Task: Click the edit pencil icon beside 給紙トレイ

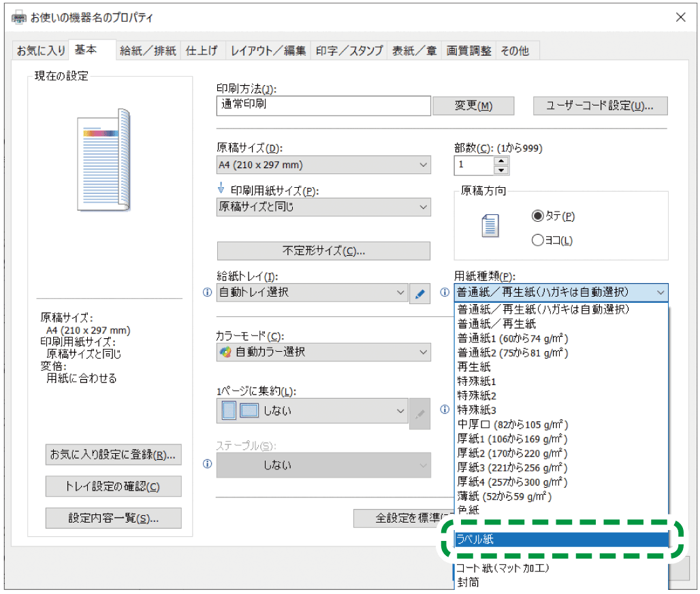Action: click(419, 293)
